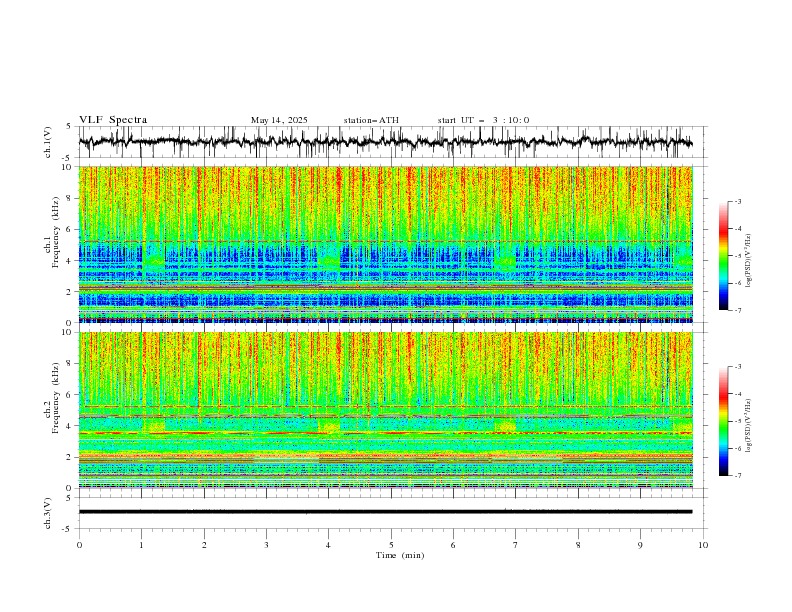Click the 'start UT = 3:10:0' label
The height and width of the screenshot is (612, 792).
(x=483, y=120)
